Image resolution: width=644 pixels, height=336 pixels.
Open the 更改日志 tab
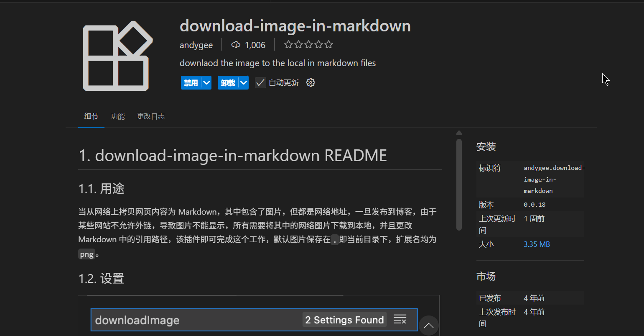point(151,116)
